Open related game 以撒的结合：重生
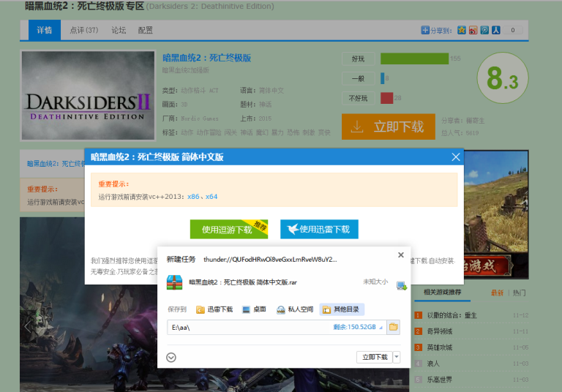The image size is (562, 392). [x=452, y=315]
